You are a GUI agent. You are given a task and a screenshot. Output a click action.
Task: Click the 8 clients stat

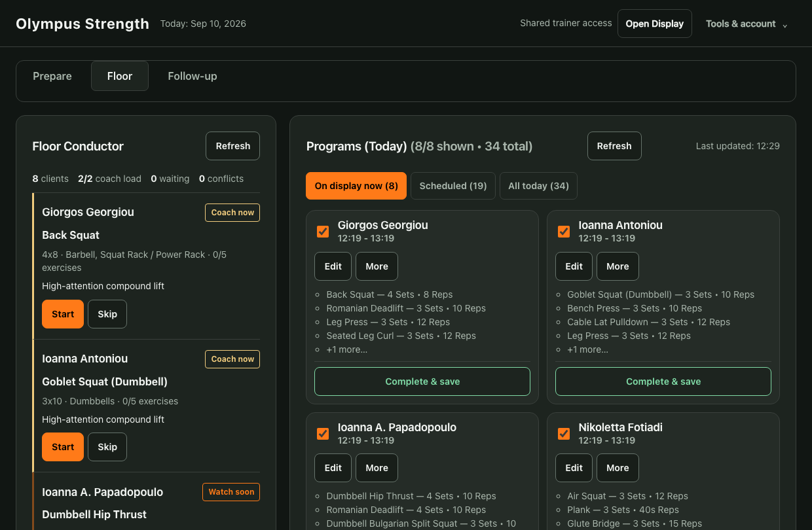tap(50, 179)
